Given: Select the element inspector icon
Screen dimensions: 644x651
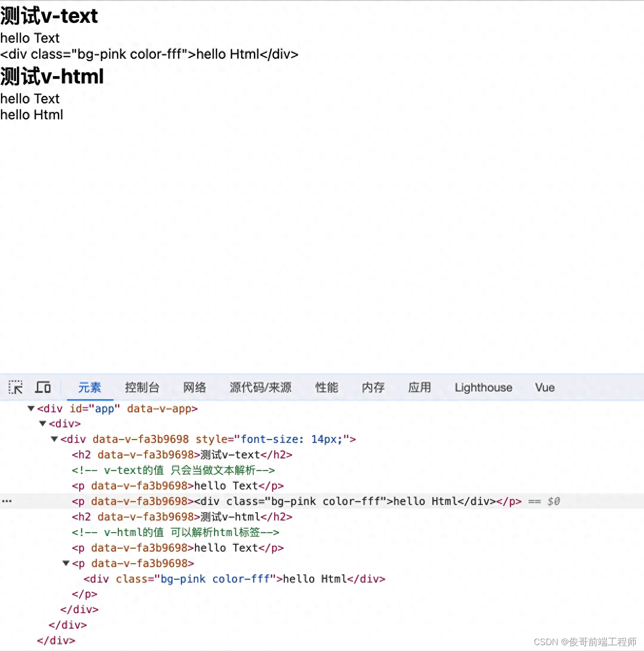Looking at the screenshot, I should click(x=15, y=387).
